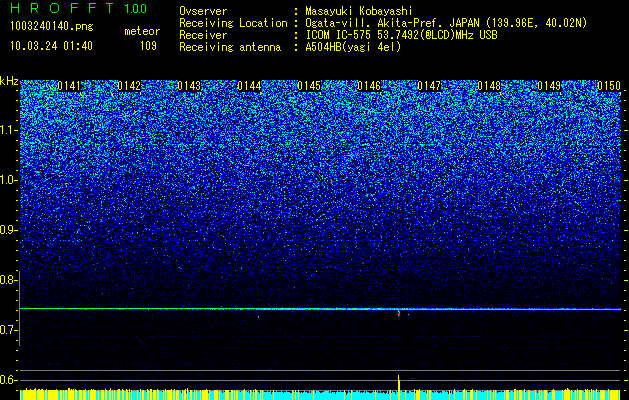
Task: Select the ICOM IC-575 53.7492 MHz USB text
Action: point(401,35)
